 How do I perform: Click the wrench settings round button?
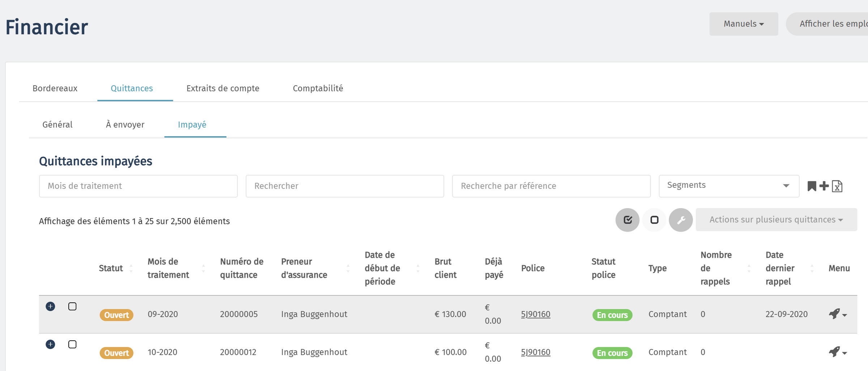pyautogui.click(x=681, y=220)
